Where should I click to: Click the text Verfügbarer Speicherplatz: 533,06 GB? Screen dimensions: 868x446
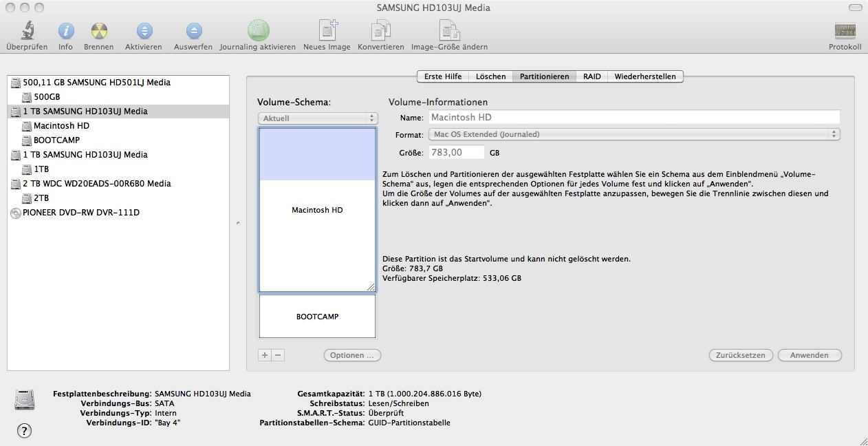pyautogui.click(x=452, y=278)
